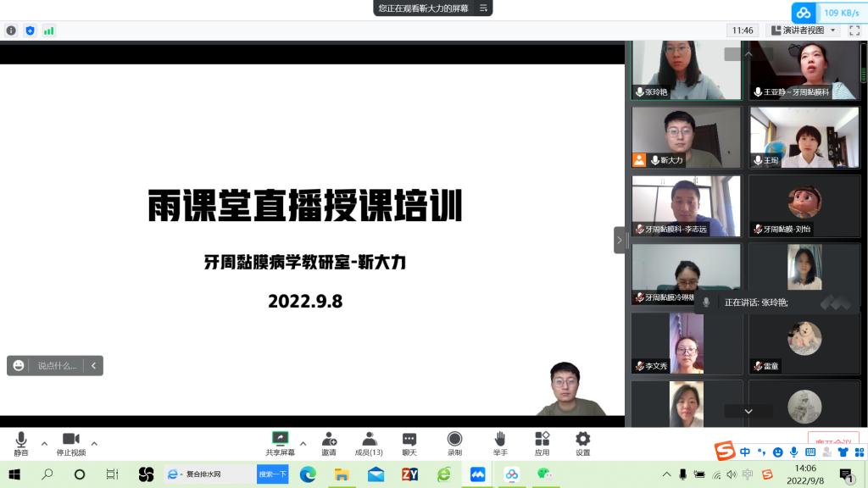Select 靳大力's video thumbnail in gallery
Image resolution: width=868 pixels, height=488 pixels.
[x=686, y=136]
